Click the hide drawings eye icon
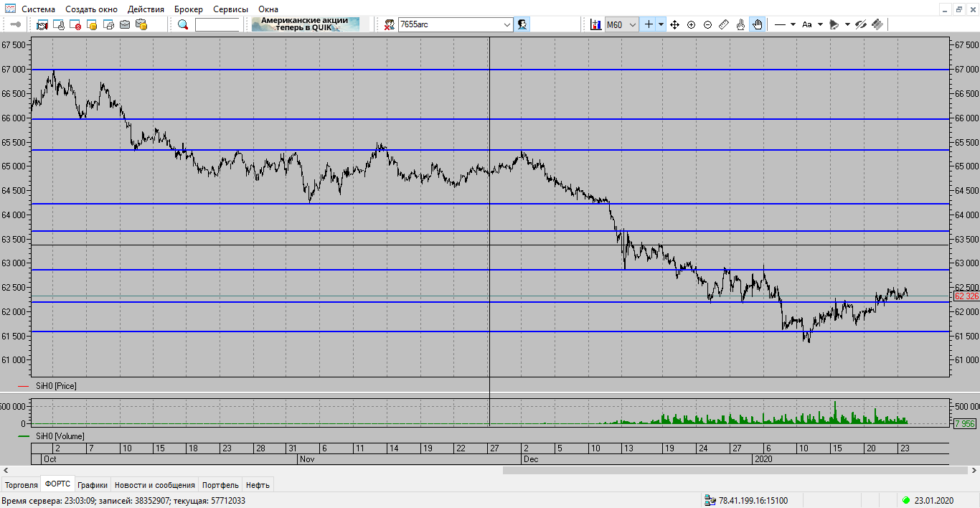980x508 pixels. pos(861,24)
